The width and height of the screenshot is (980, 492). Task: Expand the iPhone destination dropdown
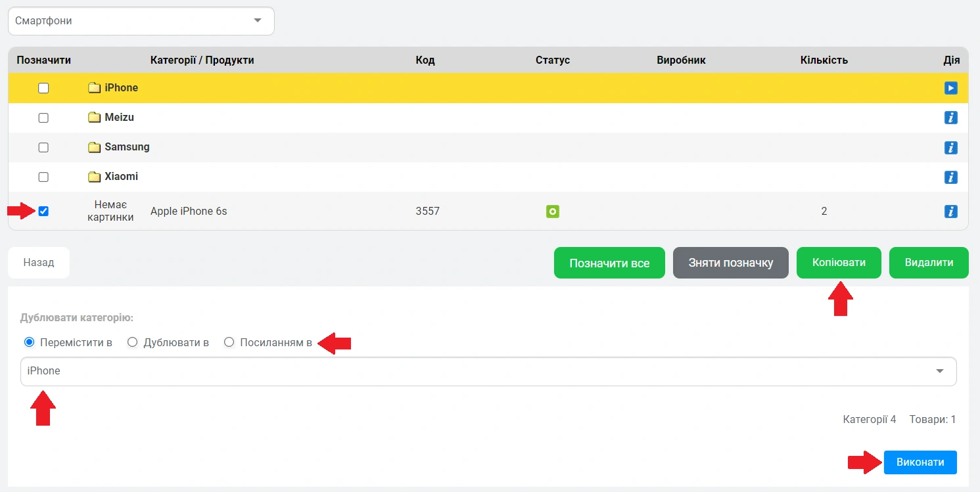488,371
